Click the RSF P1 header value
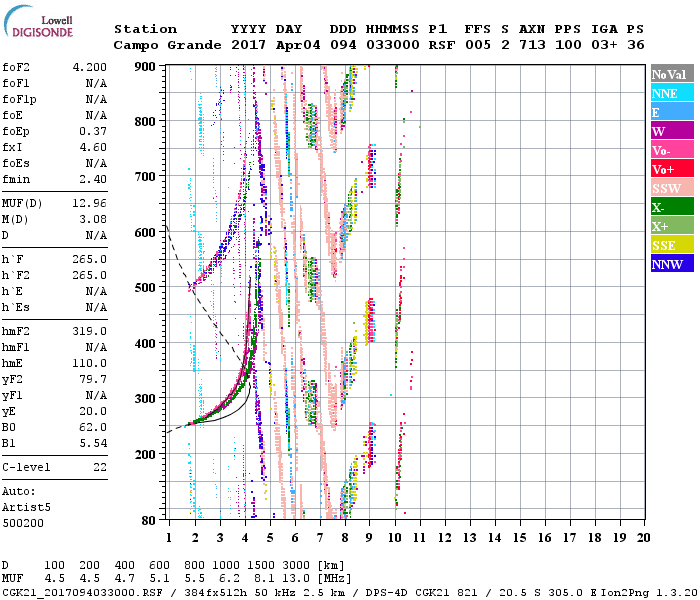The image size is (700, 600). (x=442, y=45)
